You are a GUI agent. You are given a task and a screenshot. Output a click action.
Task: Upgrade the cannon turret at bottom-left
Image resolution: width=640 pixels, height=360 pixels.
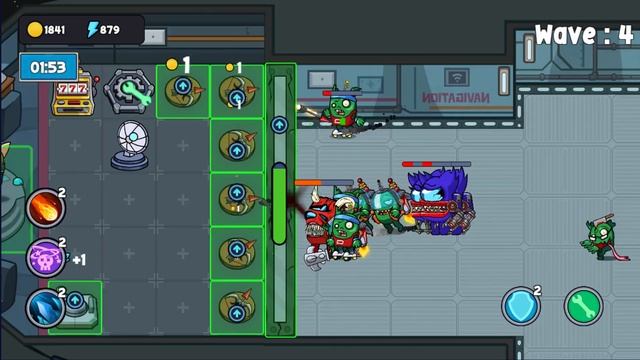tap(75, 300)
